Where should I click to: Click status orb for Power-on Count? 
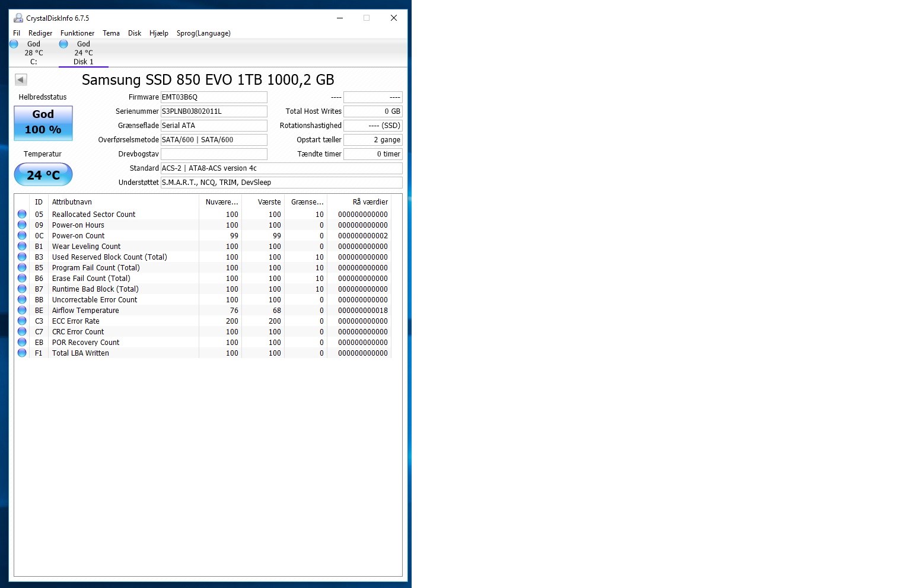(22, 235)
